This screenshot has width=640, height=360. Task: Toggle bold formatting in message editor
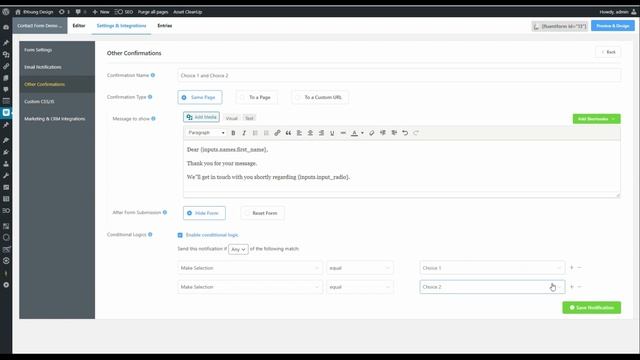[233, 133]
